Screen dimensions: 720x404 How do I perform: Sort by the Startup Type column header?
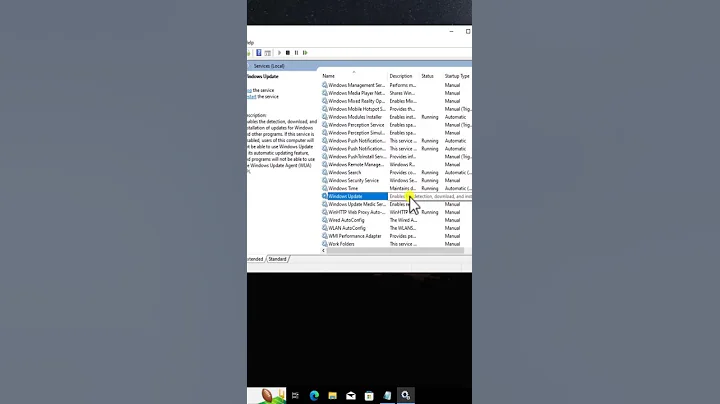point(457,76)
